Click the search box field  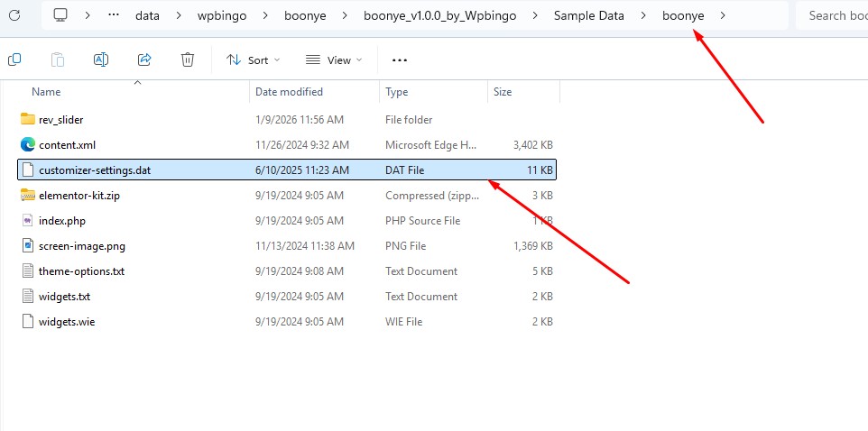[835, 15]
